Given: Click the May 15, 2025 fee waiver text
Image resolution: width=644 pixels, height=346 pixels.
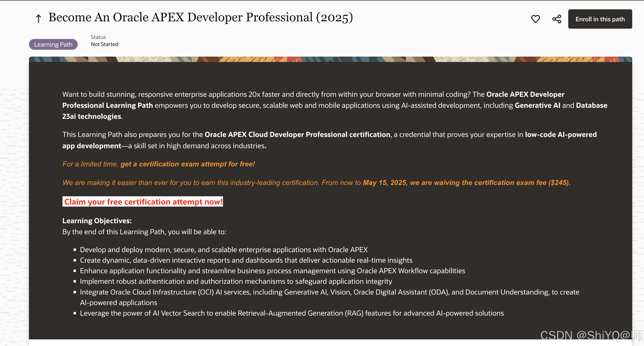Looking at the screenshot, I should click(466, 183).
